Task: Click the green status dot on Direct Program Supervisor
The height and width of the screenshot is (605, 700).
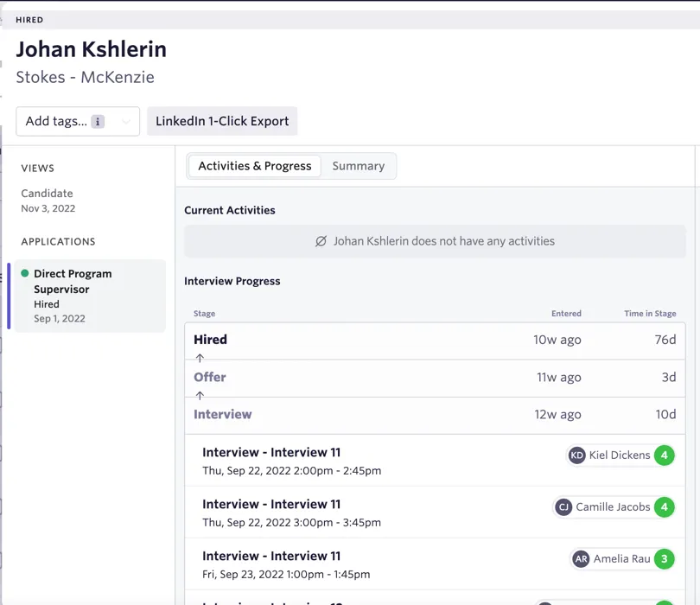Action: pos(25,273)
